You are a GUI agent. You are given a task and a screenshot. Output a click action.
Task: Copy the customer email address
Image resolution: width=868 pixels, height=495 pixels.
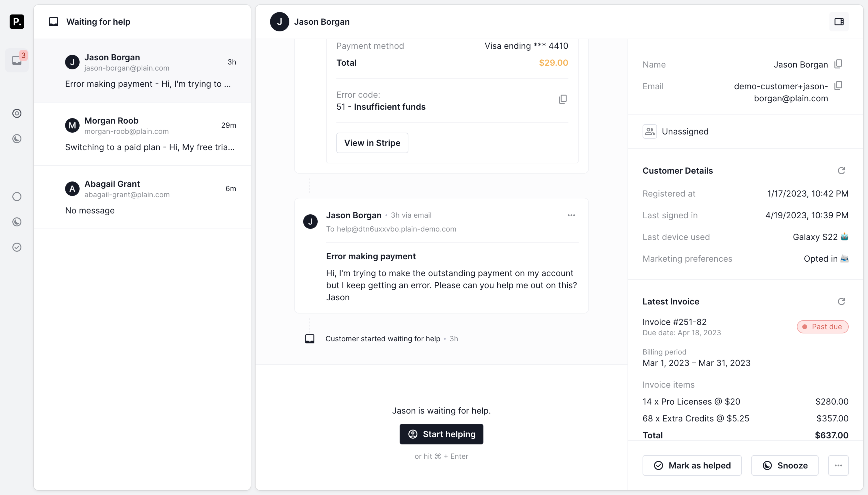tap(838, 86)
